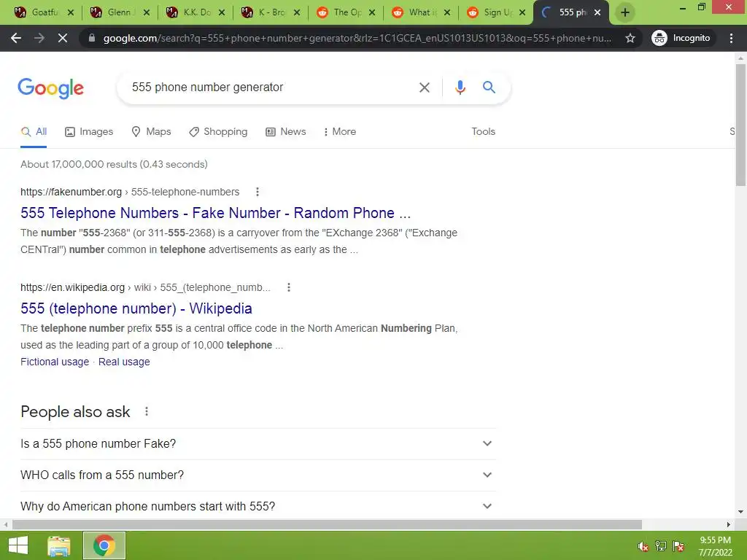The height and width of the screenshot is (560, 747).
Task: Click the browser forward arrow
Action: click(x=39, y=38)
